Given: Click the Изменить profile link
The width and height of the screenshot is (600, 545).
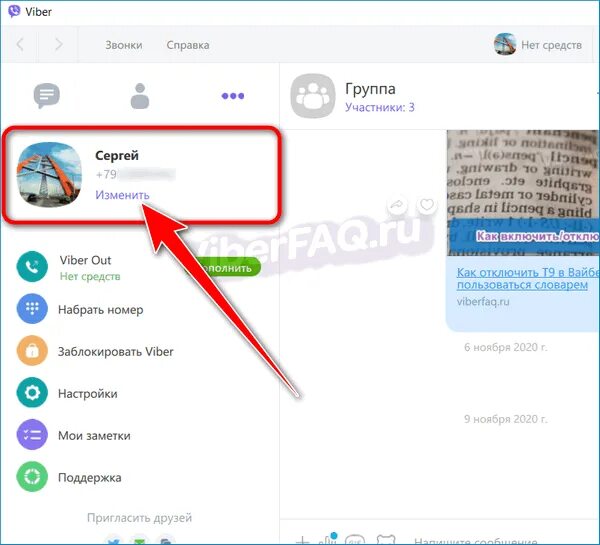Looking at the screenshot, I should tap(122, 195).
